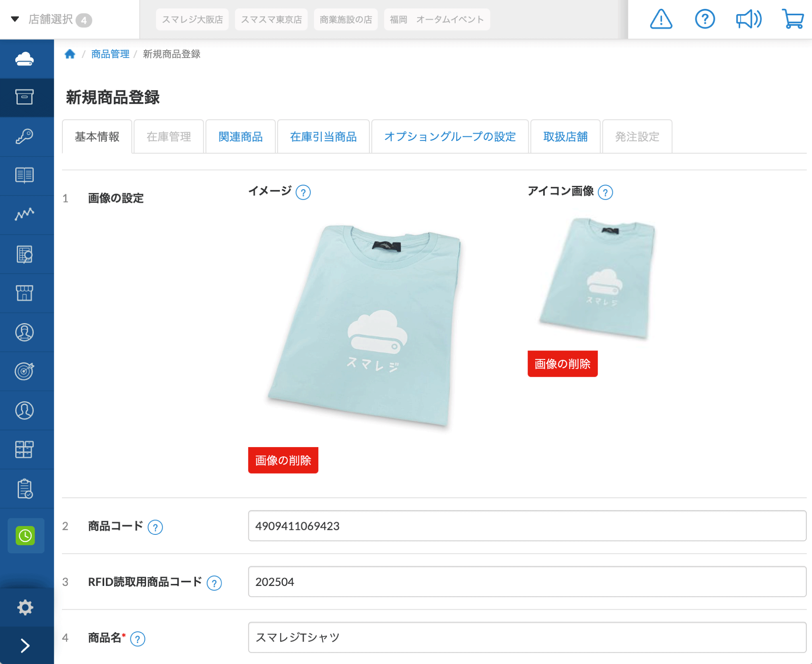The image size is (812, 664).
Task: Focus the 商品コード input field
Action: 527,526
